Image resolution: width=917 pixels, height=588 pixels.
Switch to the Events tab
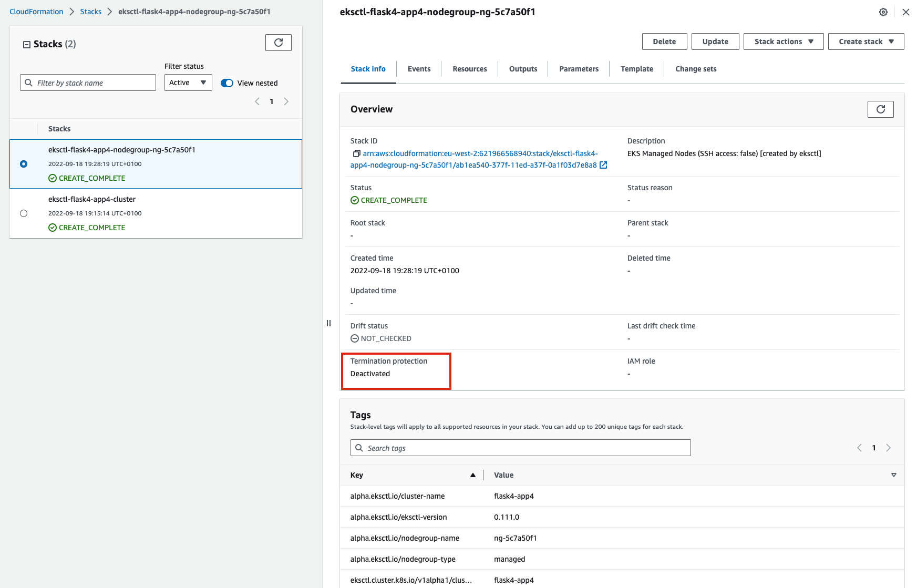click(x=419, y=69)
